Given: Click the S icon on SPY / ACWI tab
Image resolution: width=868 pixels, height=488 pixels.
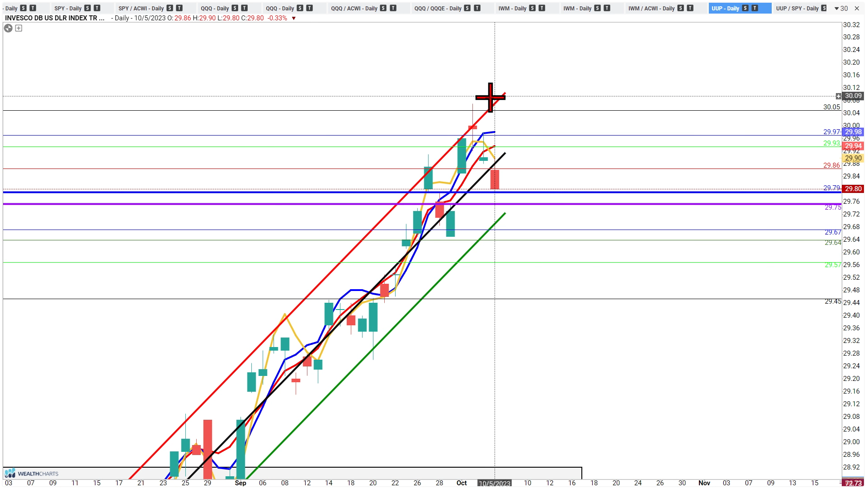Looking at the screenshot, I should [170, 8].
